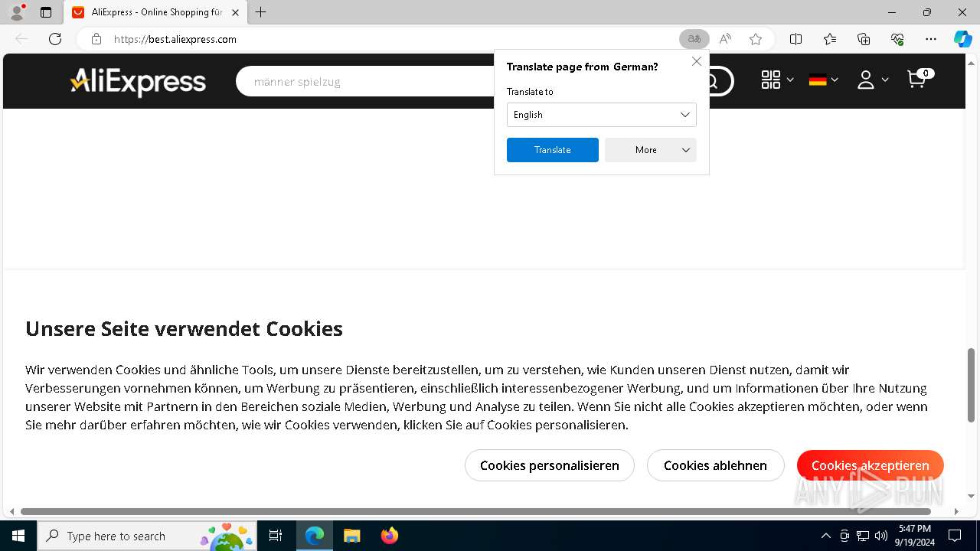Expand the Translate to English combo box

[601, 115]
